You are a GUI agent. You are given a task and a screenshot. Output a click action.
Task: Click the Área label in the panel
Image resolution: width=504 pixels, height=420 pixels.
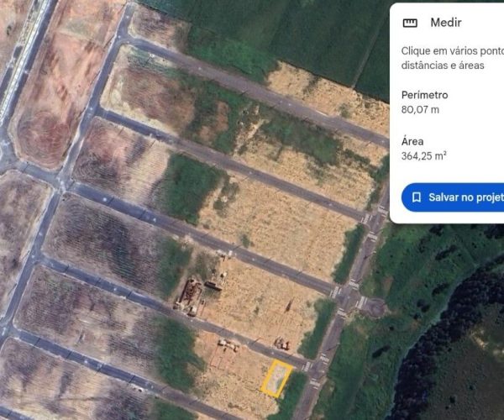412,141
